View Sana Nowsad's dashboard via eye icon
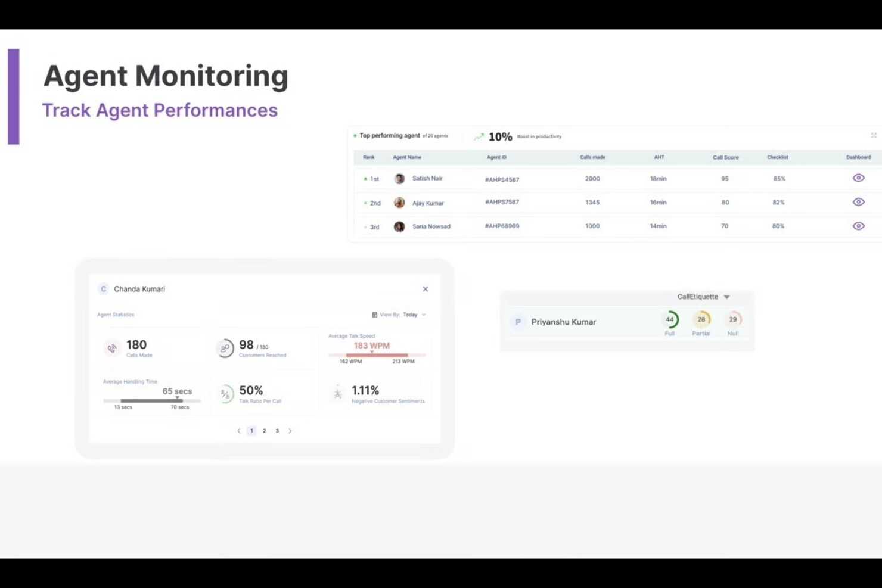This screenshot has height=588, width=882. click(858, 226)
